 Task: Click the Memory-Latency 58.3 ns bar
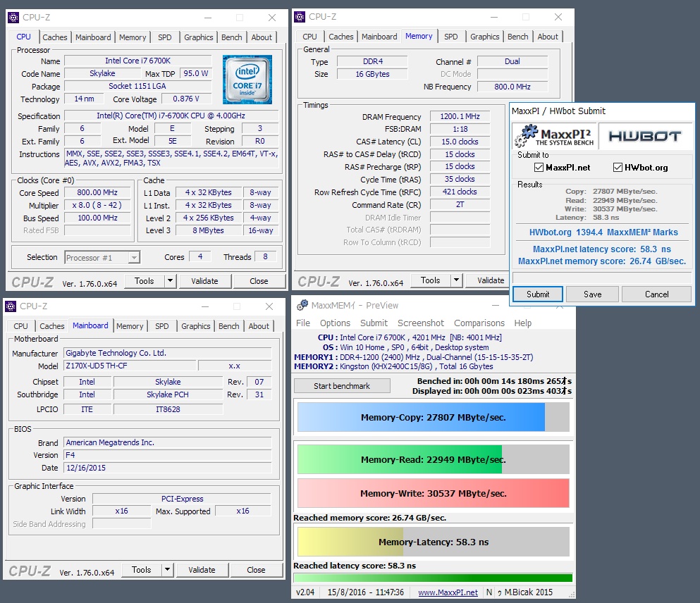[434, 542]
